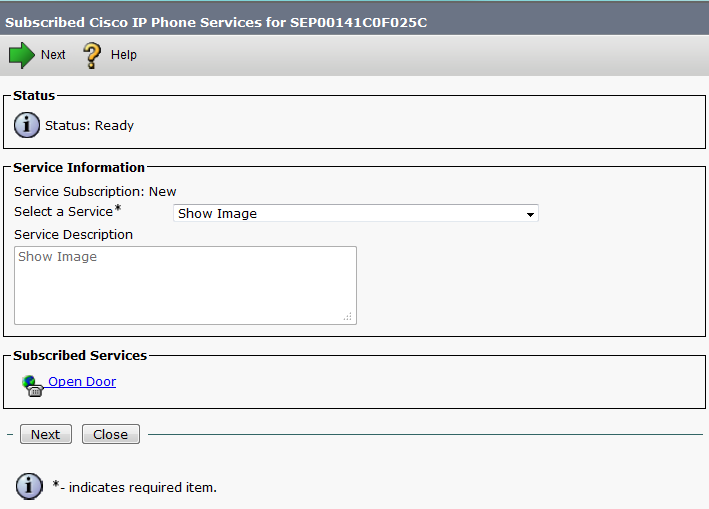Click the Help question mark icon
This screenshot has width=709, height=509.
[92, 55]
